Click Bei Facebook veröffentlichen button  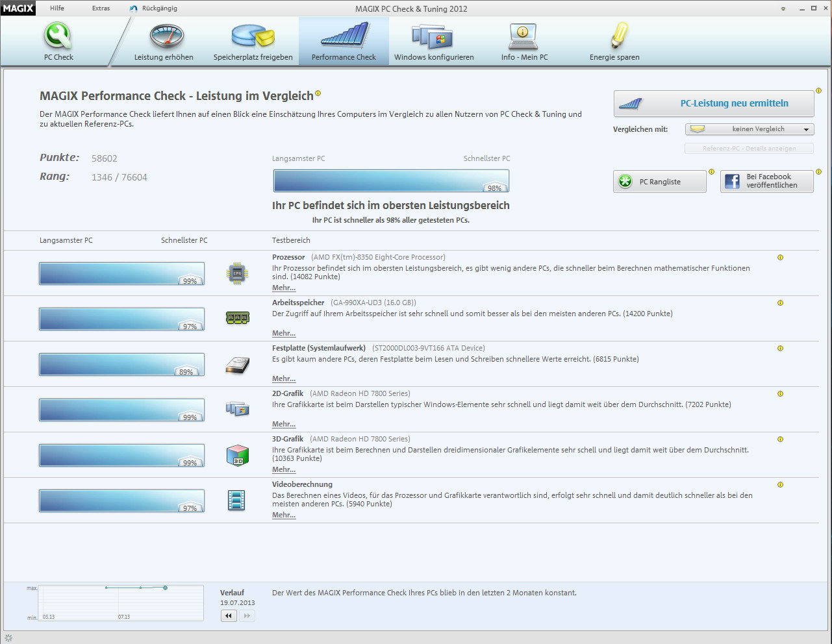[x=767, y=181]
